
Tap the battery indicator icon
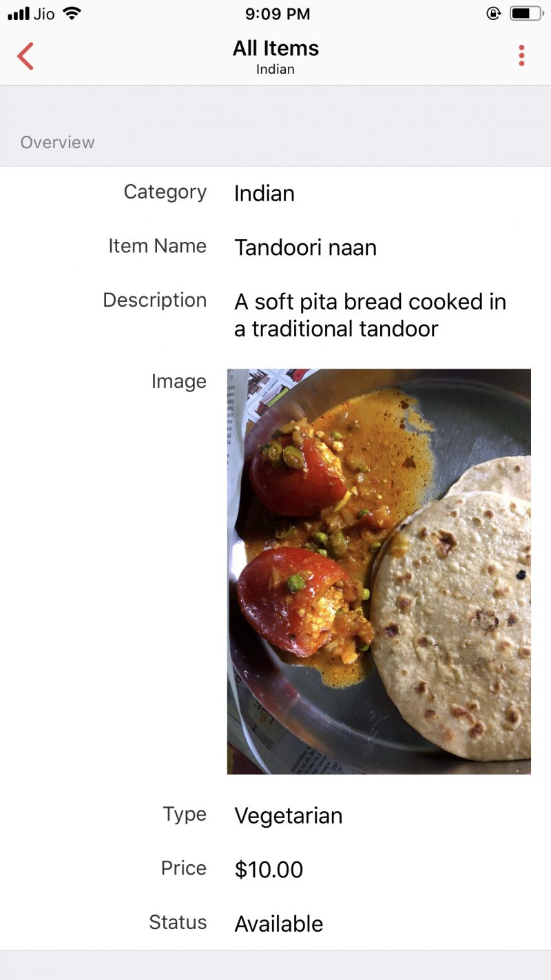[x=526, y=13]
